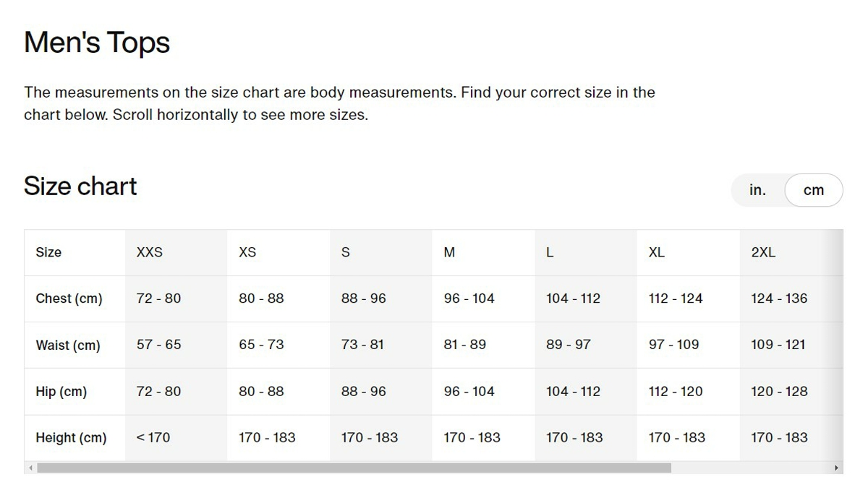Image resolution: width=868 pixels, height=498 pixels.
Task: Click the right scroll arrow of table scrollbar
Action: [838, 468]
